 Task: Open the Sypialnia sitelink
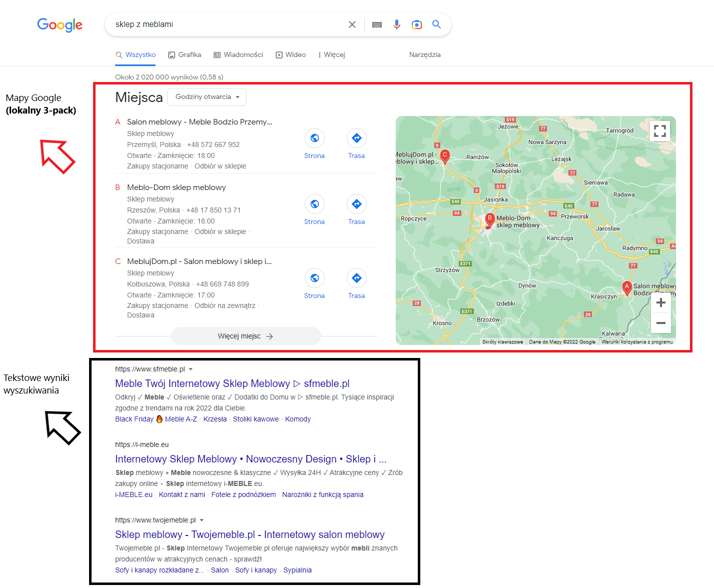coord(298,570)
